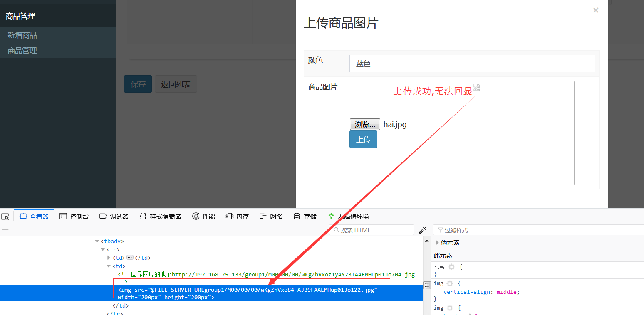This screenshot has width=644, height=315.
Task: Click the plus icon to create new node
Action: [5, 230]
